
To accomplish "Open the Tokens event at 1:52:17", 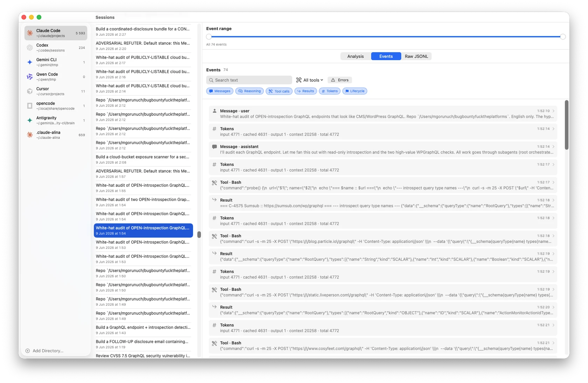I will pos(383,167).
